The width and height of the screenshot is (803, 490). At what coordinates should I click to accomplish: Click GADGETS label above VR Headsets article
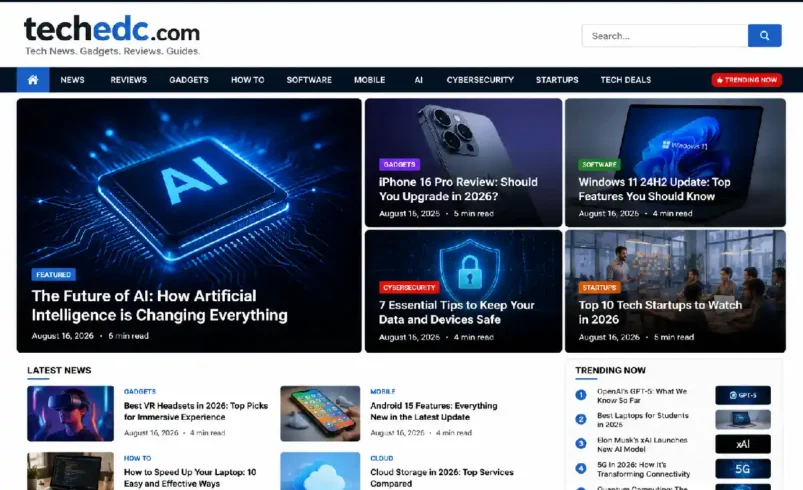pyautogui.click(x=140, y=392)
